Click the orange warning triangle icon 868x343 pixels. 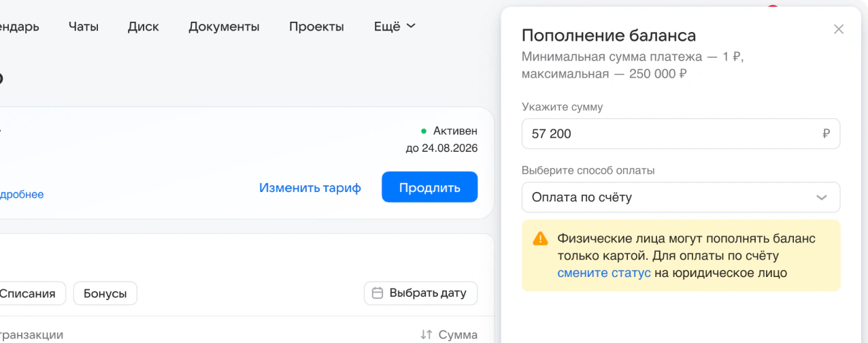point(540,238)
